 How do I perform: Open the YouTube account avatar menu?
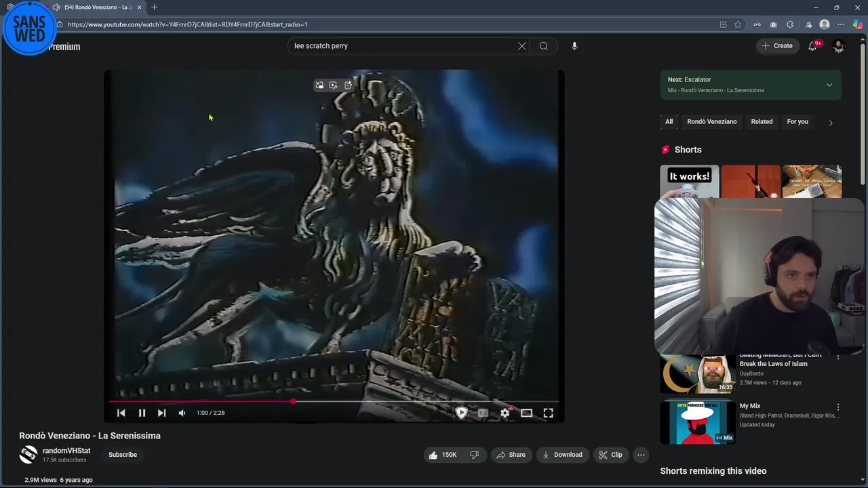click(x=839, y=46)
